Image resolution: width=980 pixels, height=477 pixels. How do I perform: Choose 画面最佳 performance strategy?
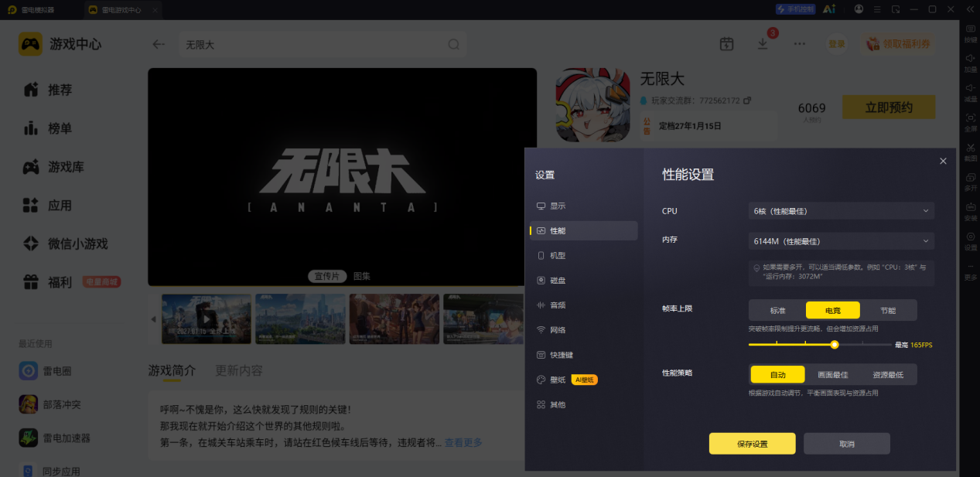point(833,374)
